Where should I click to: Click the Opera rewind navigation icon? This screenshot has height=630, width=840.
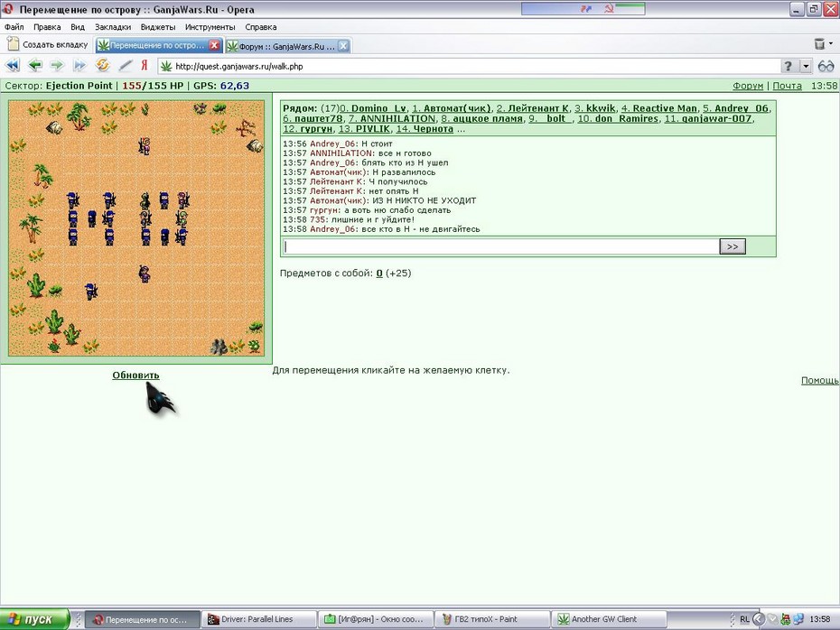13,66
